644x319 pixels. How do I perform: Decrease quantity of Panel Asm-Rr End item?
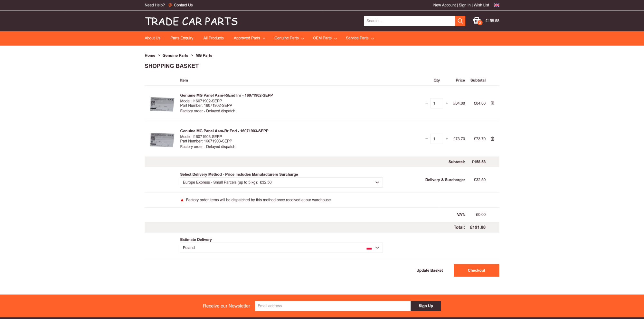(x=426, y=139)
